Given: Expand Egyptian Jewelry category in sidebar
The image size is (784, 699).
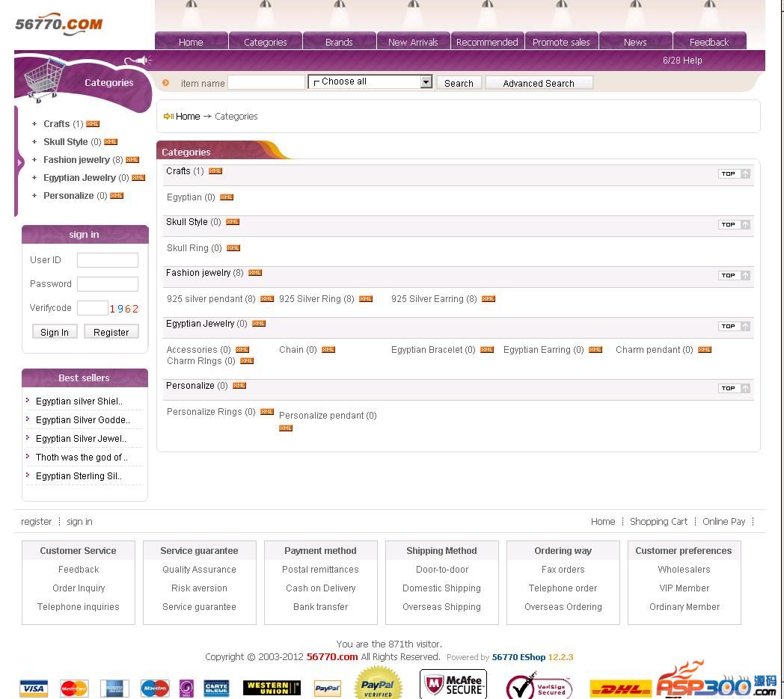Looking at the screenshot, I should [34, 178].
